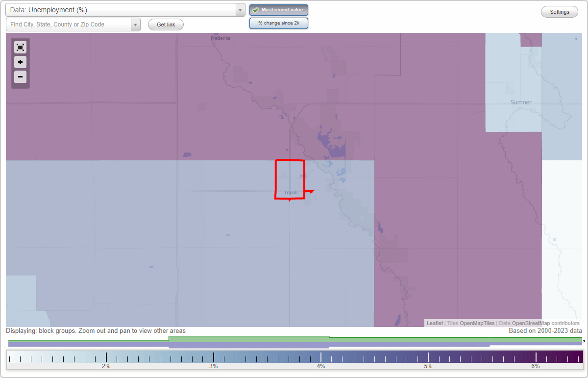Click the 5% label on the legend scale
This screenshot has width=588, height=378.
tap(428, 366)
